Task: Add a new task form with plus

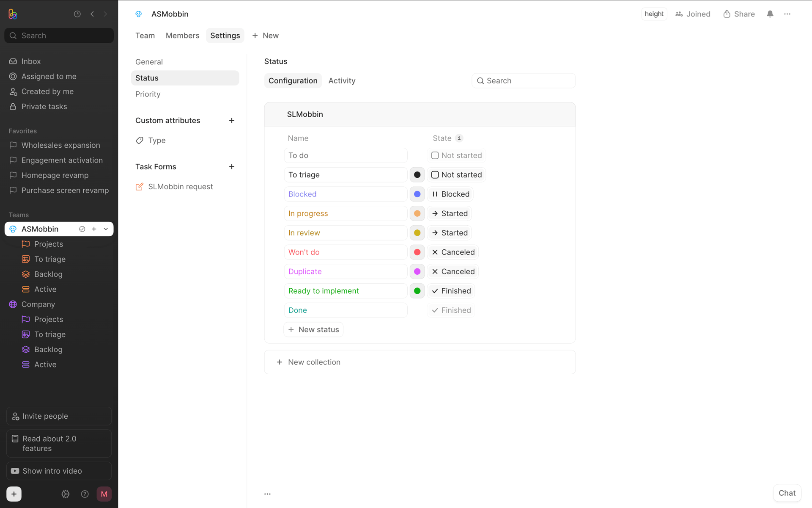Action: (232, 167)
